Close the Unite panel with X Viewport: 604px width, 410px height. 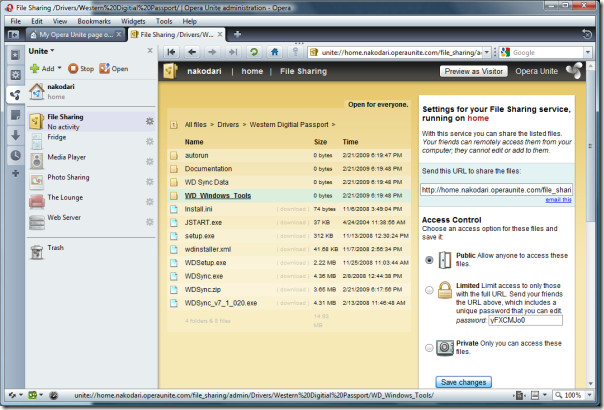click(x=150, y=50)
